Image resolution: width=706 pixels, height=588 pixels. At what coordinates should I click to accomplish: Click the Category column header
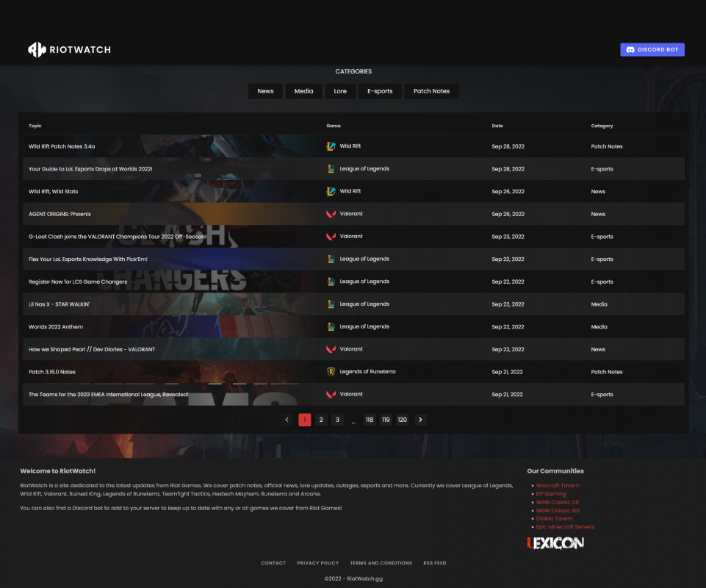click(x=602, y=126)
